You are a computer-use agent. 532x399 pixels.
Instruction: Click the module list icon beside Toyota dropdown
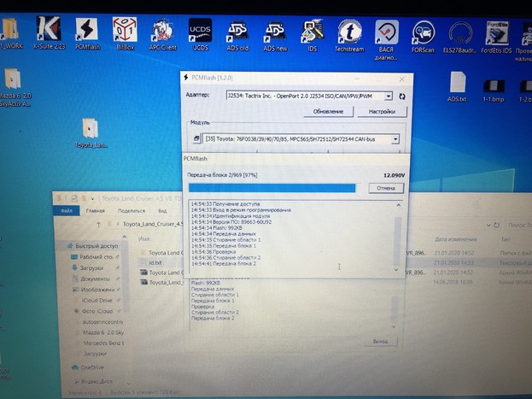(x=196, y=138)
